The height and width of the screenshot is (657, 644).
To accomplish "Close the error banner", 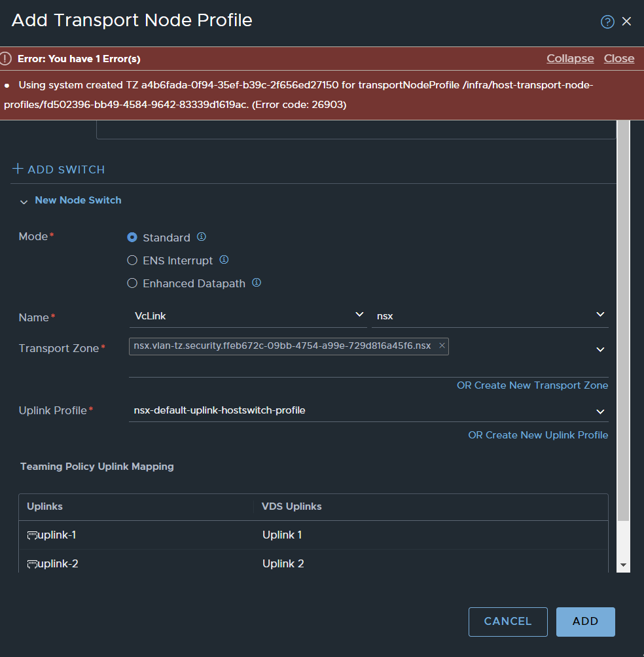I will coord(619,59).
